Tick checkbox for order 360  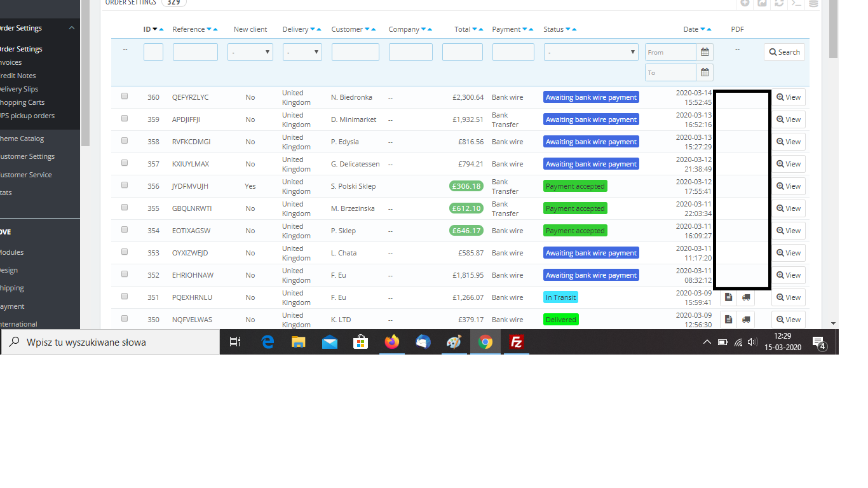[x=125, y=96]
